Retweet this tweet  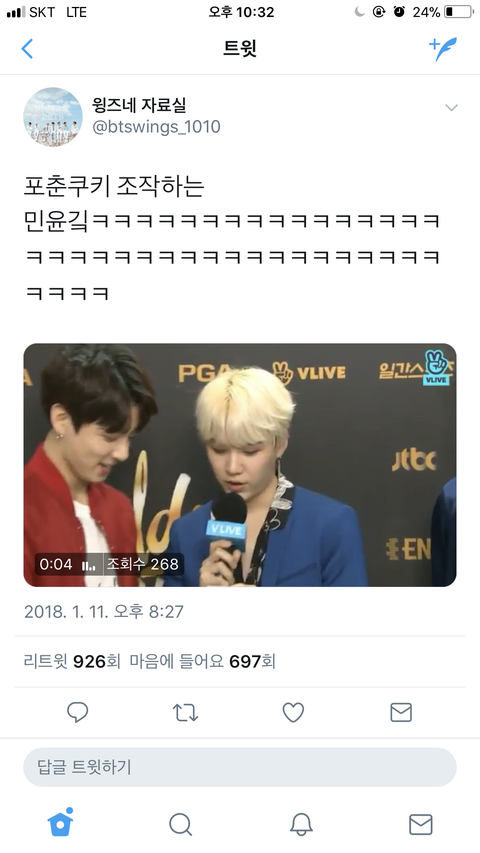[185, 712]
